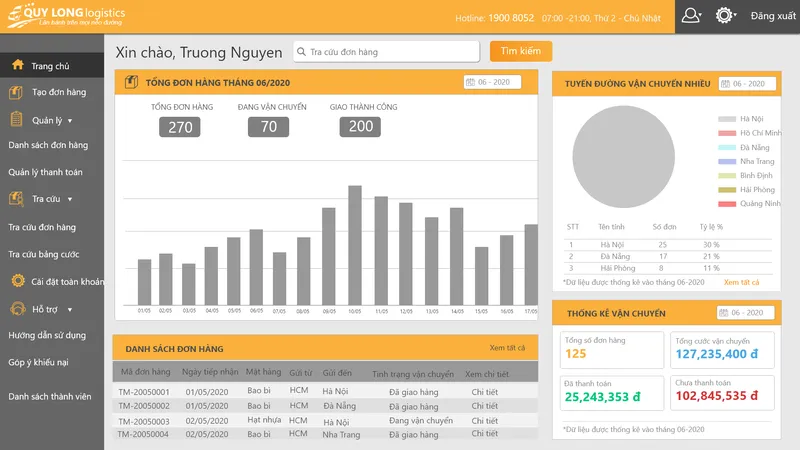Click the Tạo đơn hàng package icon
This screenshot has height=450, width=800.
coord(16,92)
